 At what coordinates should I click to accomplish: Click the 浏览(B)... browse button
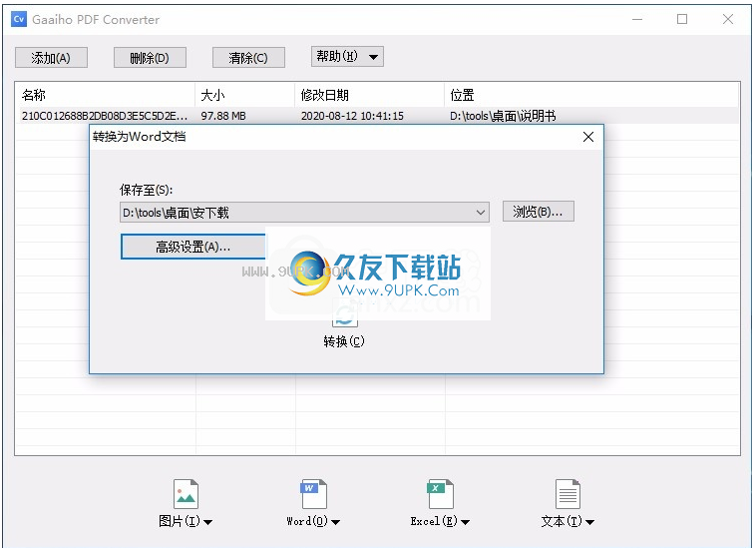[538, 212]
